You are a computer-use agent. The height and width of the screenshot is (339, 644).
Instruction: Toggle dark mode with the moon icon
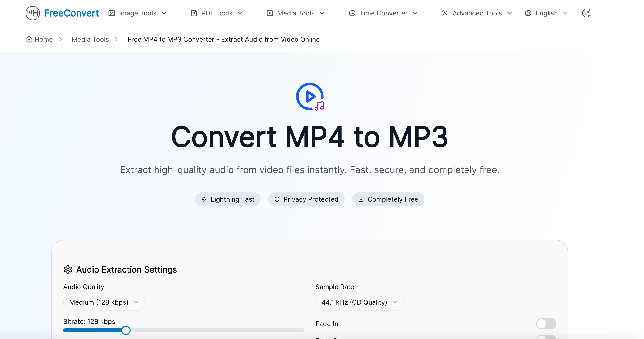[586, 13]
